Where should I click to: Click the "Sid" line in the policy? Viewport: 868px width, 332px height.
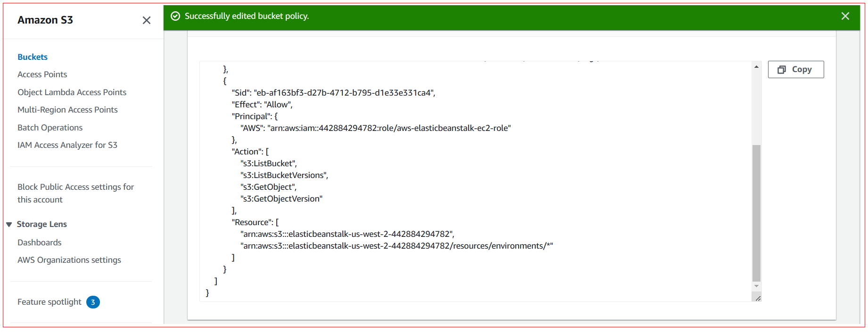pyautogui.click(x=333, y=93)
